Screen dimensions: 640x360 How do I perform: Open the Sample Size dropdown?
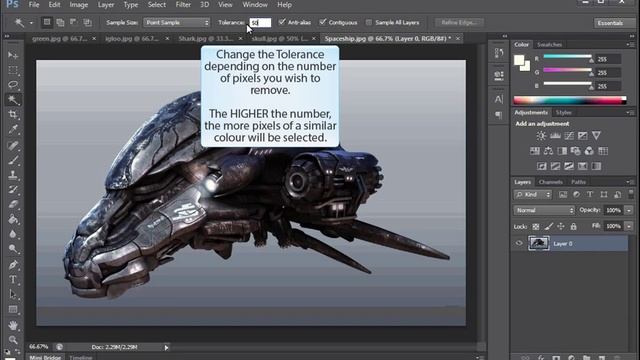176,22
